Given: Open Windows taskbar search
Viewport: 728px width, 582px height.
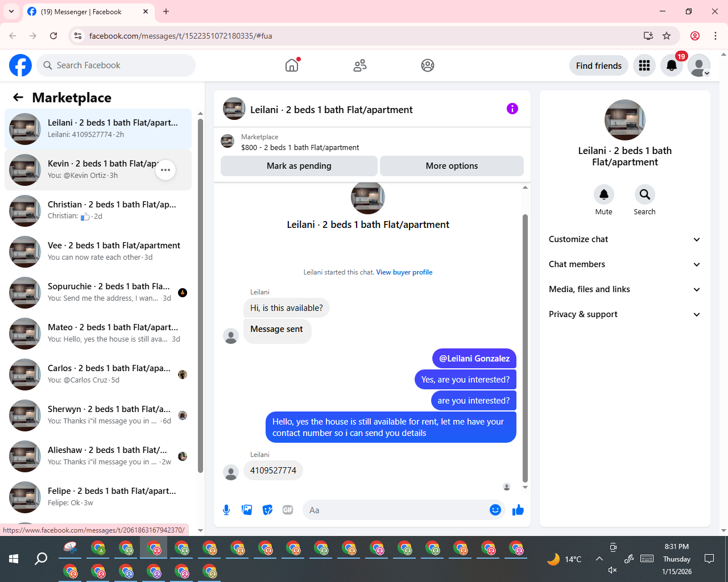Looking at the screenshot, I should pos(41,559).
